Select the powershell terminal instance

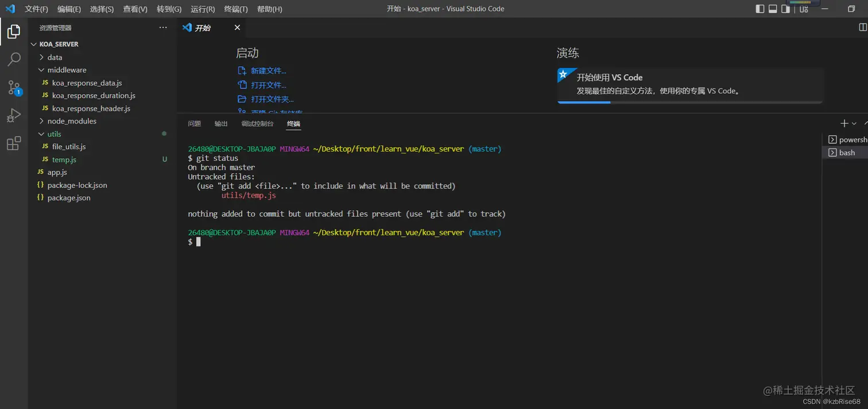[847, 140]
